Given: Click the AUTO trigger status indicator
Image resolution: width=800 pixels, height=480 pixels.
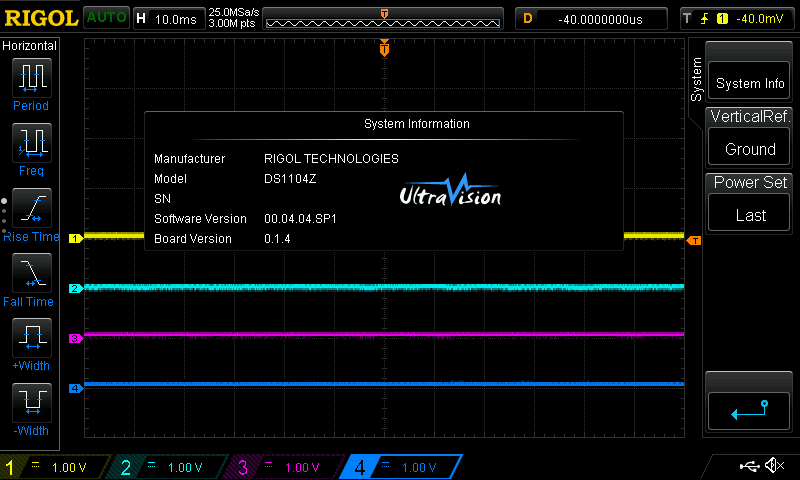Looking at the screenshot, I should 106,18.
